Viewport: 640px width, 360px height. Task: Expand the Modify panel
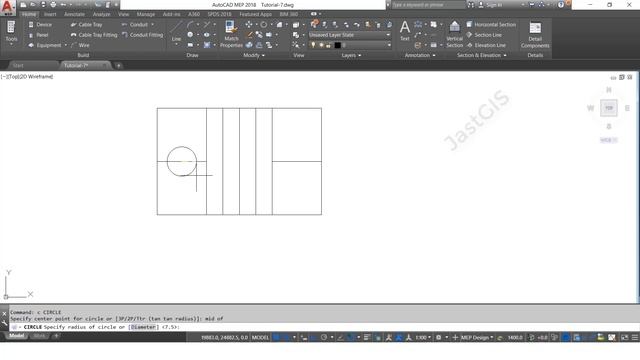(x=253, y=55)
